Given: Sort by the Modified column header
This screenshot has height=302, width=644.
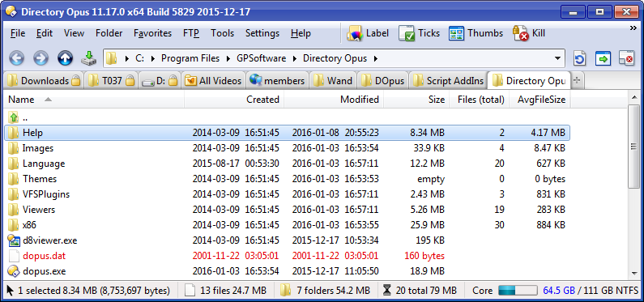Looking at the screenshot, I should click(334, 100).
